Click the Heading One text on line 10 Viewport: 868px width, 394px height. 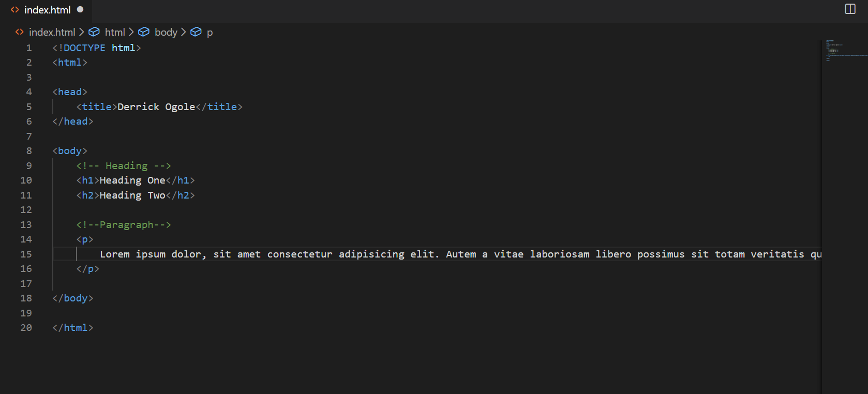132,180
